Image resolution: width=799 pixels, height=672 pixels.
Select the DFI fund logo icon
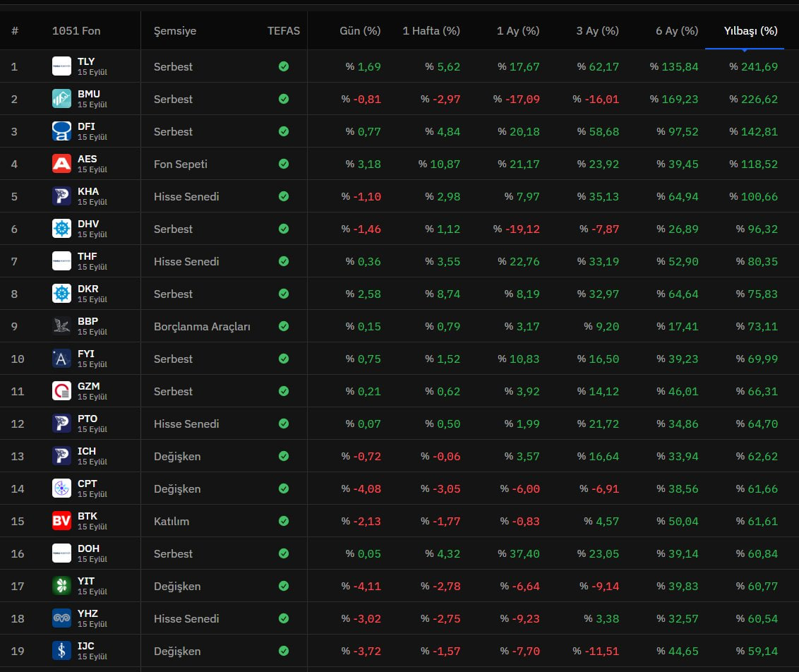61,131
